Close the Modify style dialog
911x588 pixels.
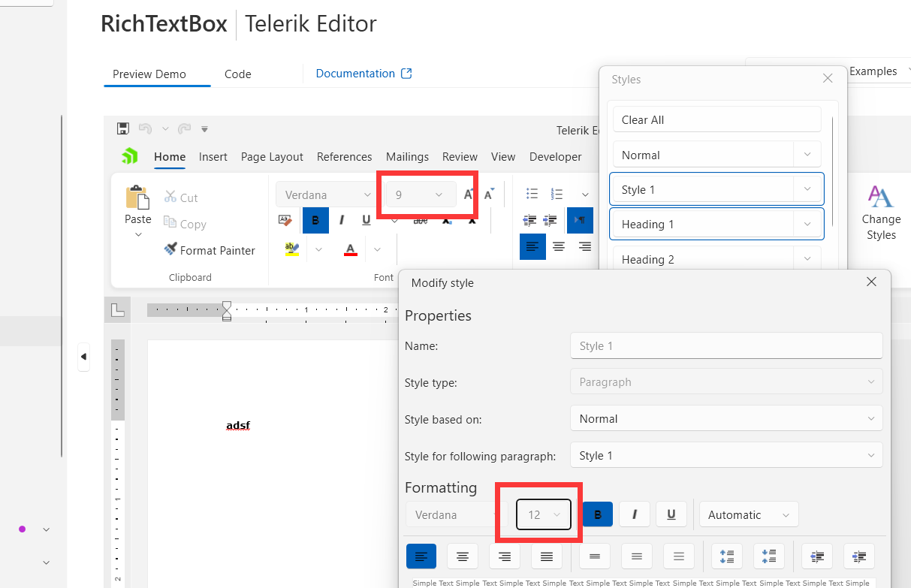coord(871,282)
